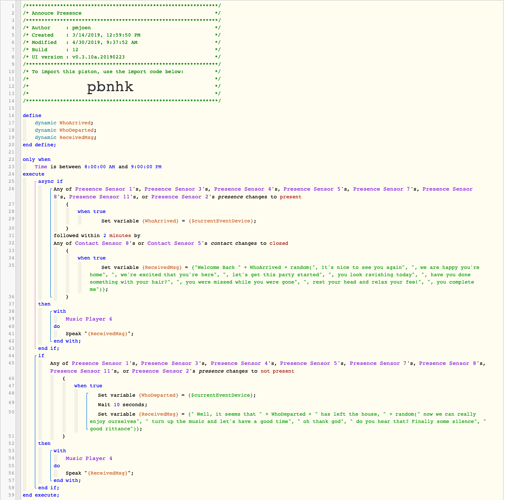Click the execute keyword

[x=33, y=174]
